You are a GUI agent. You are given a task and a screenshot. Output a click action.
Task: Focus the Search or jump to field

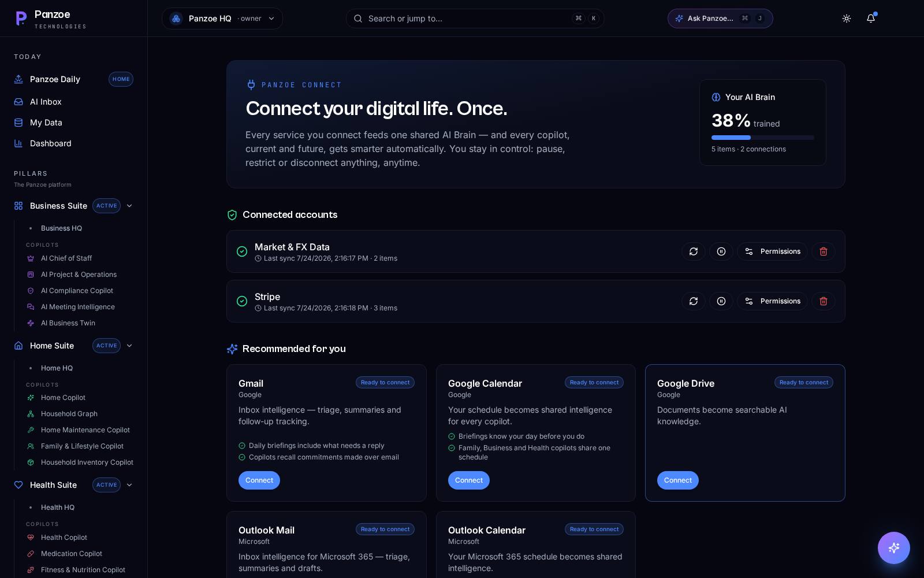point(475,18)
